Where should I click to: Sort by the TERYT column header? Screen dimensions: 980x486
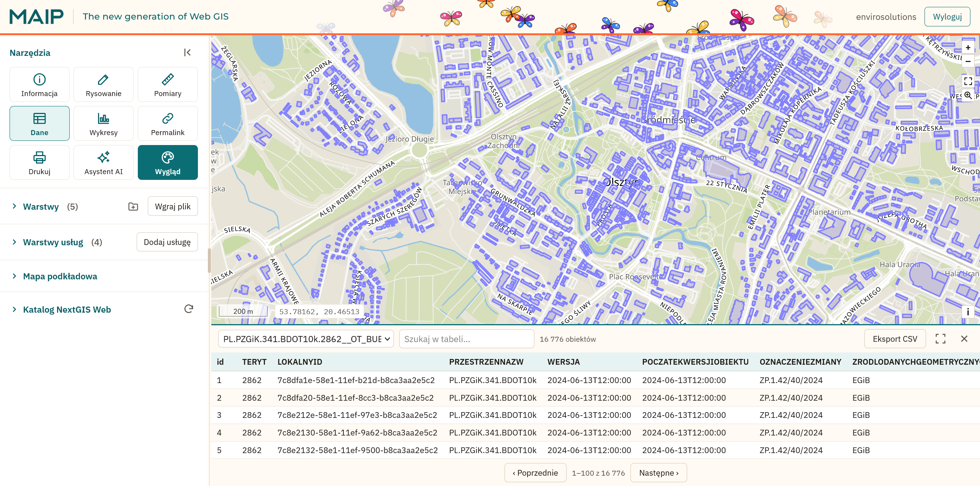point(254,362)
